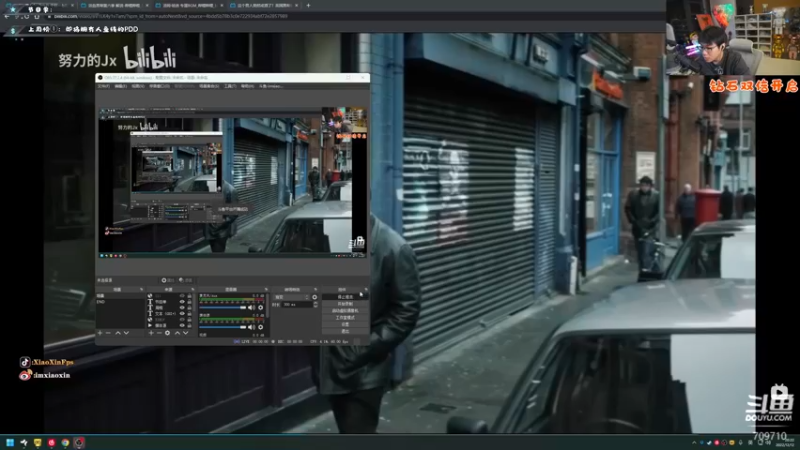Screen dimensions: 800x450
Task: Hide the 媒体源 source via eye icon
Action: click(x=182, y=326)
